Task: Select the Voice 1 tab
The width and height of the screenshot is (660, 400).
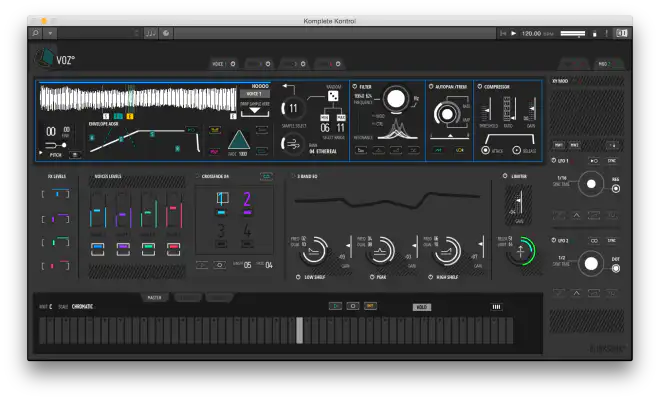Action: pyautogui.click(x=253, y=93)
